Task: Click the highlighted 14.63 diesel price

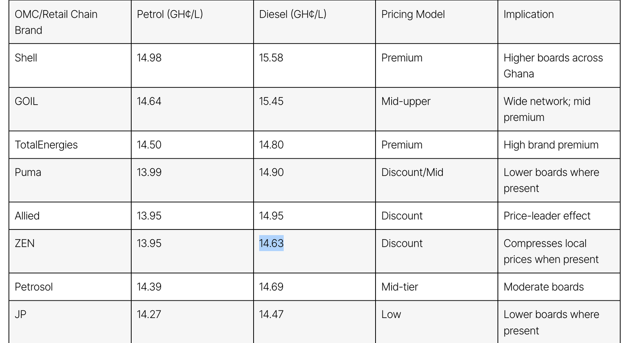Action: [x=271, y=243]
